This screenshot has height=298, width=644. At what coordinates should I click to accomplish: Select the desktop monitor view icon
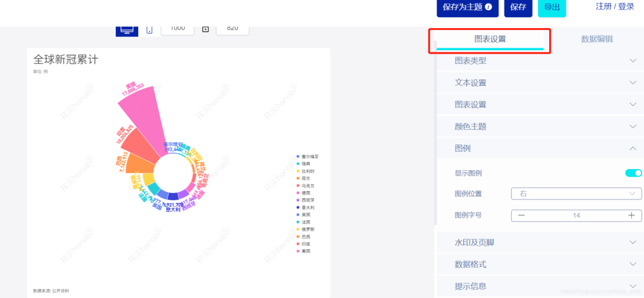127,30
